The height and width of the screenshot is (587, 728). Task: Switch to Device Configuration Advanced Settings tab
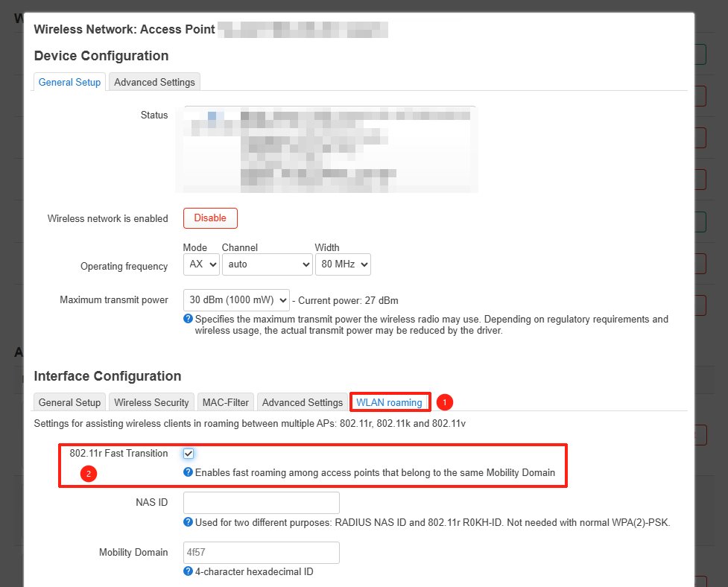click(x=154, y=82)
